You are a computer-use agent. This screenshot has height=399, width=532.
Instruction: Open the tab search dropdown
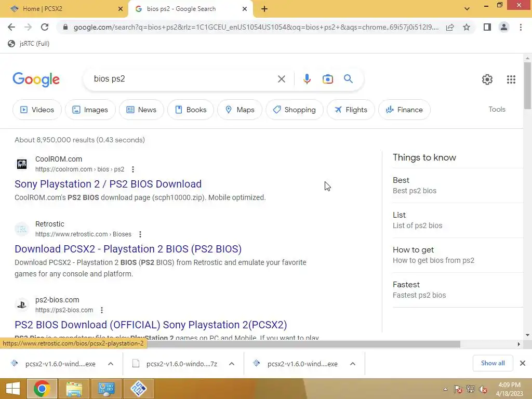(x=467, y=9)
